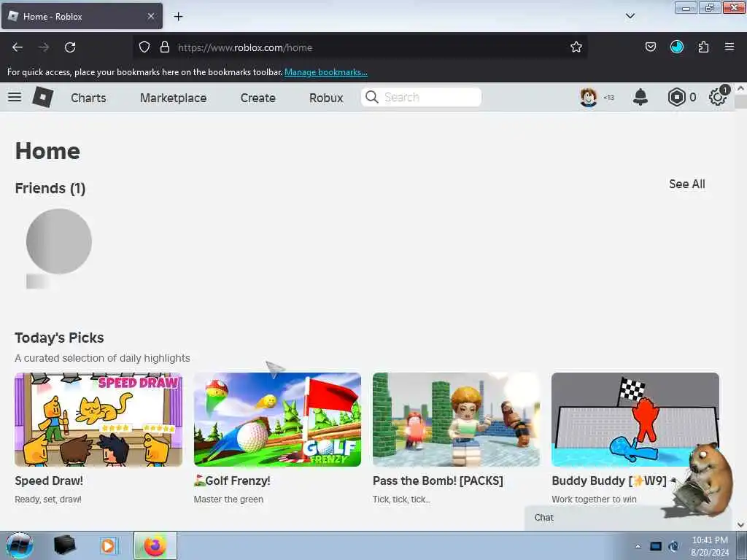Screen dimensions: 747x560
Task: Click the Pass the Bomb! [PACKS] title
Action: point(438,481)
